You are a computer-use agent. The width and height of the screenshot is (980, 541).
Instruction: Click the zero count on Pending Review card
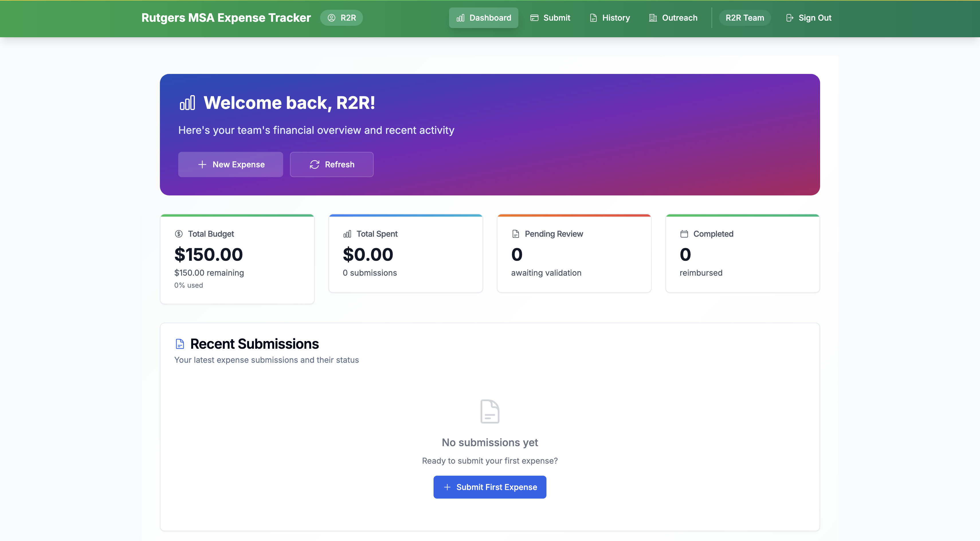click(x=517, y=254)
